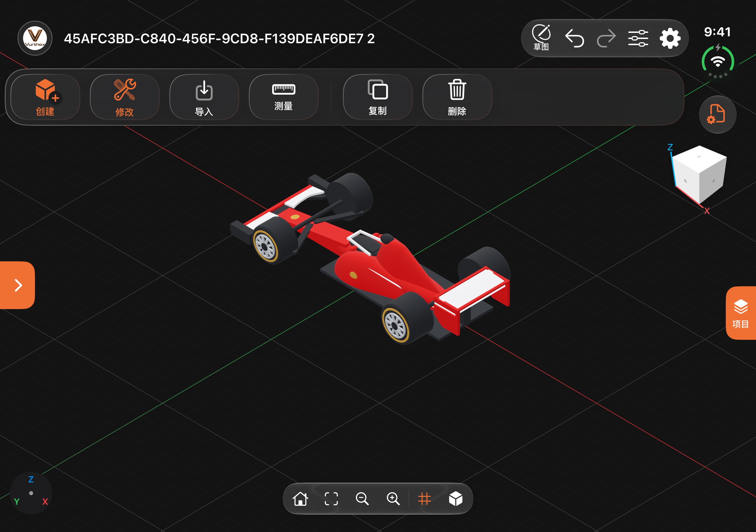Expand the left side panel arrow

click(x=17, y=285)
